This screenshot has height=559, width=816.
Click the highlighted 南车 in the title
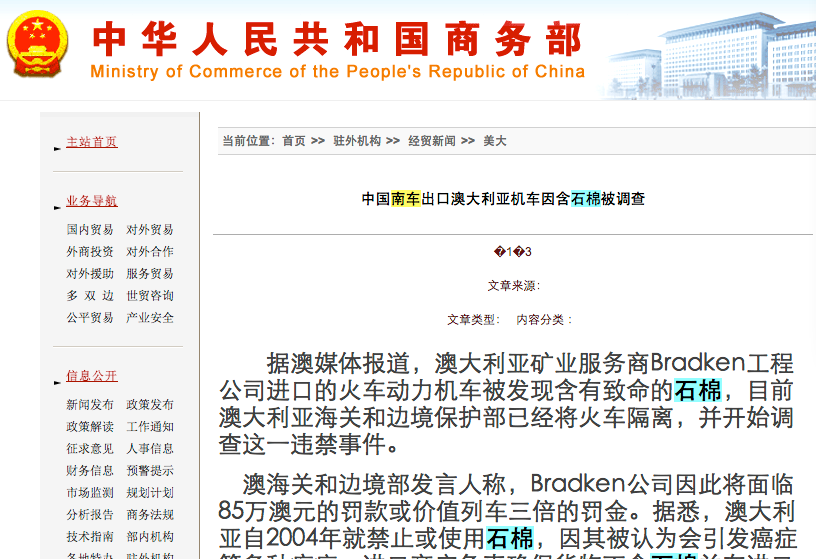tap(406, 199)
